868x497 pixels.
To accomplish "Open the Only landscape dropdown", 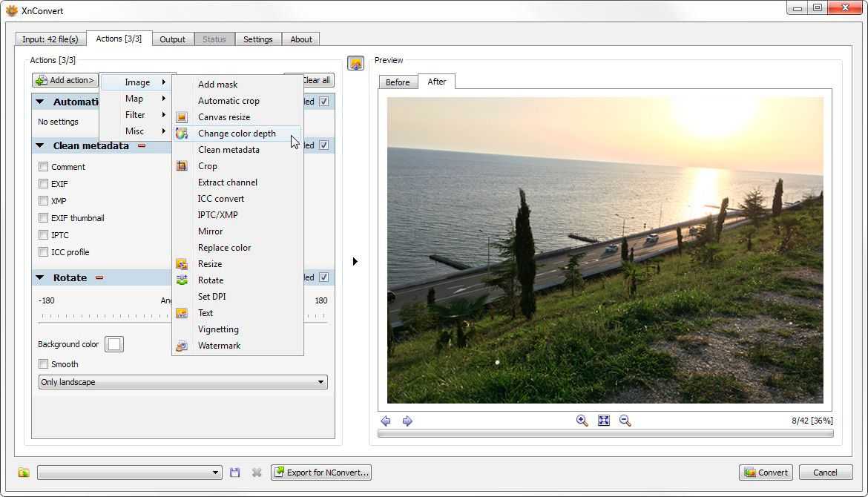I will (183, 382).
